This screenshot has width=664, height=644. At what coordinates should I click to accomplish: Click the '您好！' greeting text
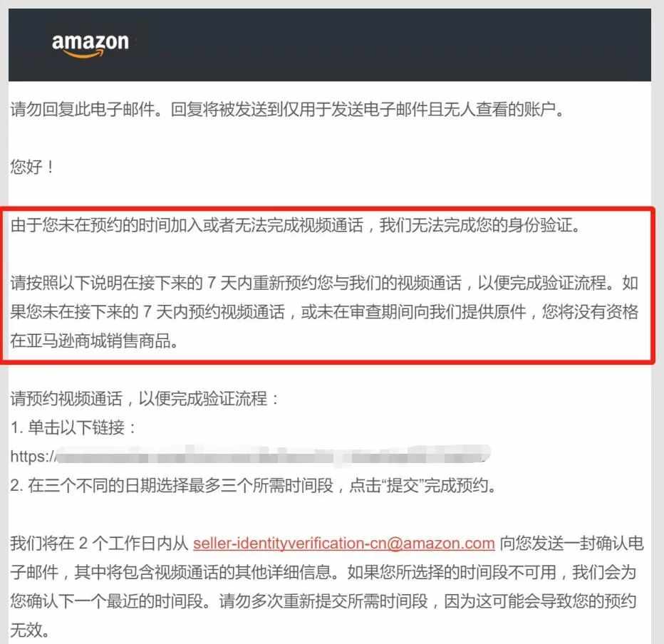coord(32,167)
